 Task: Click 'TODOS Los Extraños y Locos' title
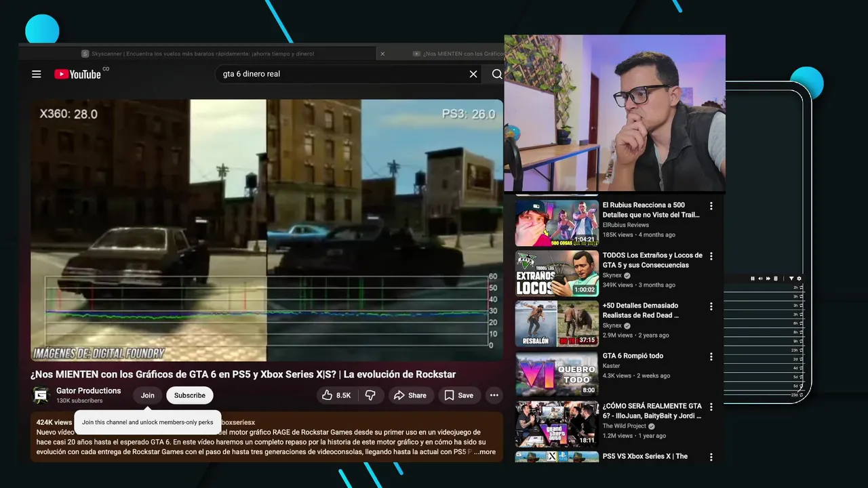(652, 260)
